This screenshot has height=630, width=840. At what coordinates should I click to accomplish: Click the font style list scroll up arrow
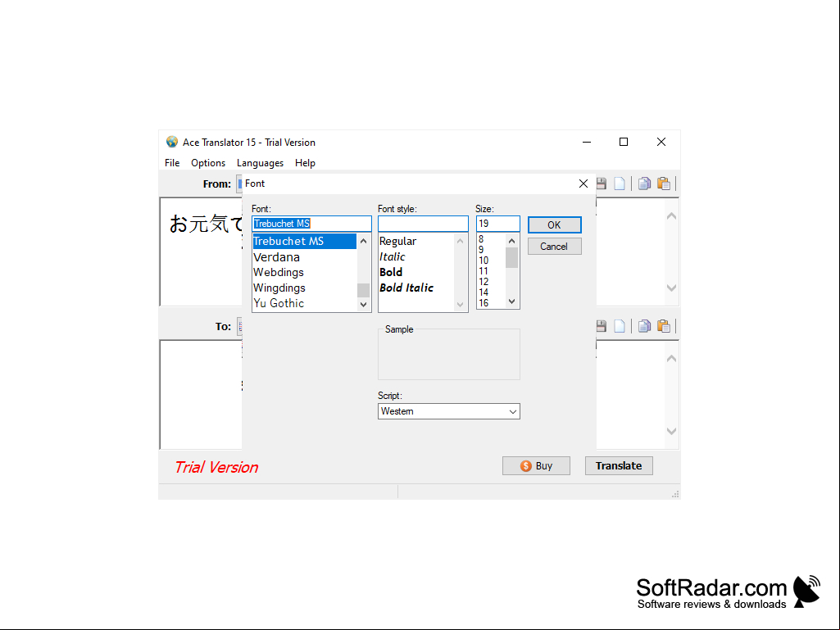(461, 241)
